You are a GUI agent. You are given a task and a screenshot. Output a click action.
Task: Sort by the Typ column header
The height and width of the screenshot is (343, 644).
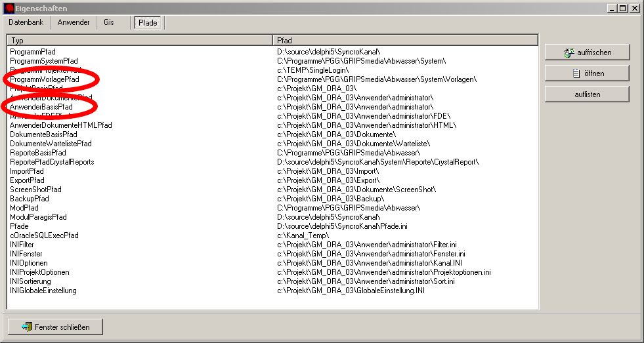coord(140,41)
